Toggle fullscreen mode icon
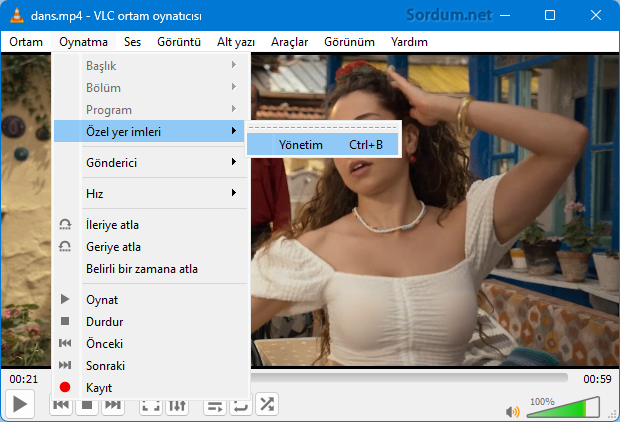620x422 pixels. click(x=151, y=405)
